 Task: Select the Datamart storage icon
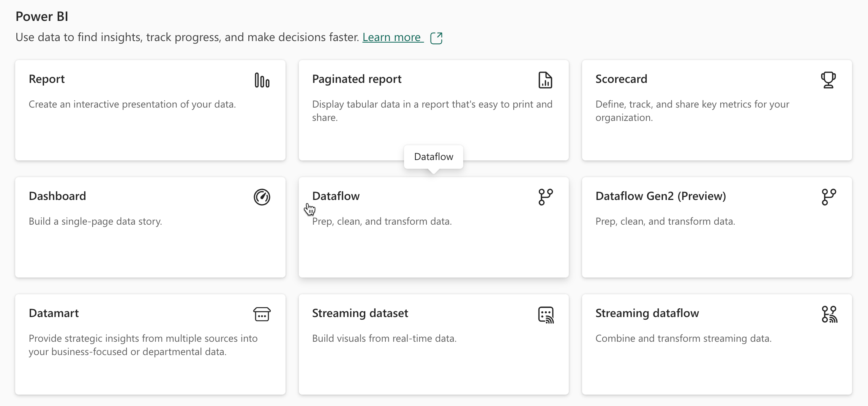262,314
